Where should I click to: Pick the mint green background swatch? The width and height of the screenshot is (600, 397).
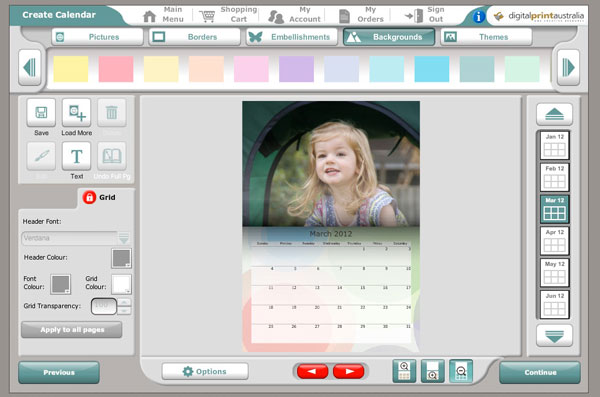[522, 69]
